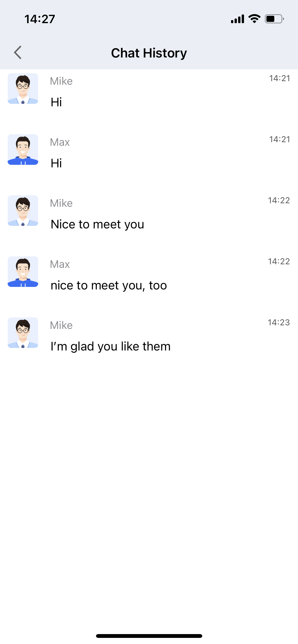Open Mike's avatar next to "Nice to meet you"
298x644 pixels.
tap(23, 211)
